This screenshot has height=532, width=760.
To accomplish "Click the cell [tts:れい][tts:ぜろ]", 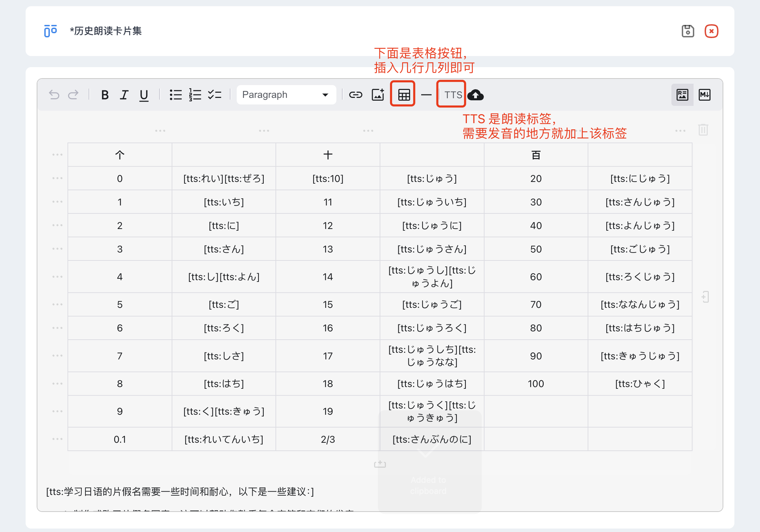I will (x=224, y=178).
